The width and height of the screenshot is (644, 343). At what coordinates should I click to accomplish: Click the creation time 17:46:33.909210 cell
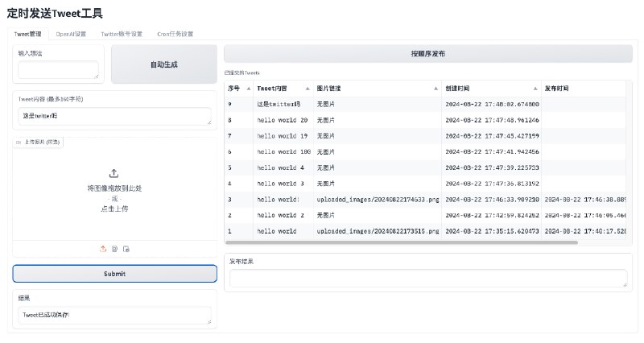coord(492,200)
